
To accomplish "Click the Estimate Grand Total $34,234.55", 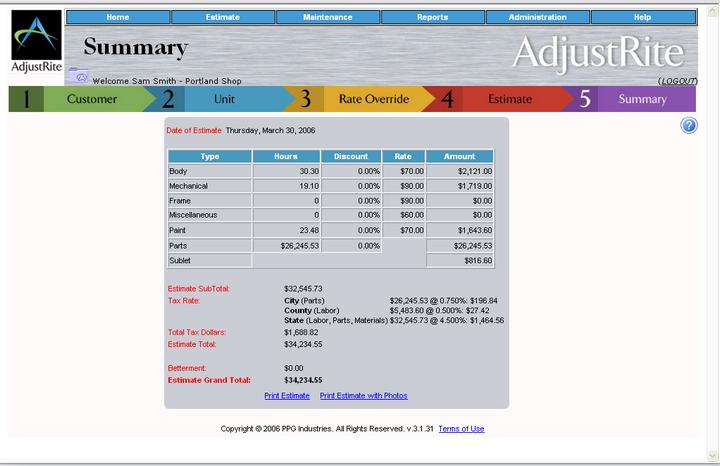I will point(303,380).
